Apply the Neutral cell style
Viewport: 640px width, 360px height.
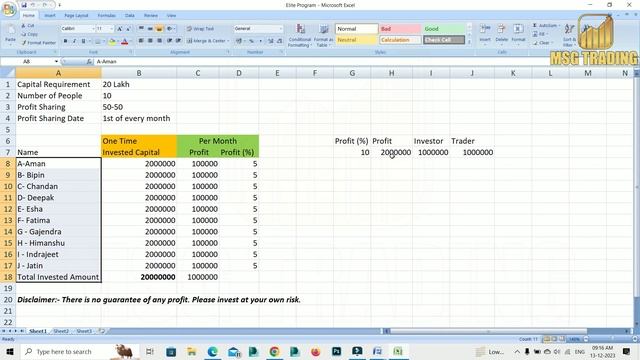pos(357,40)
